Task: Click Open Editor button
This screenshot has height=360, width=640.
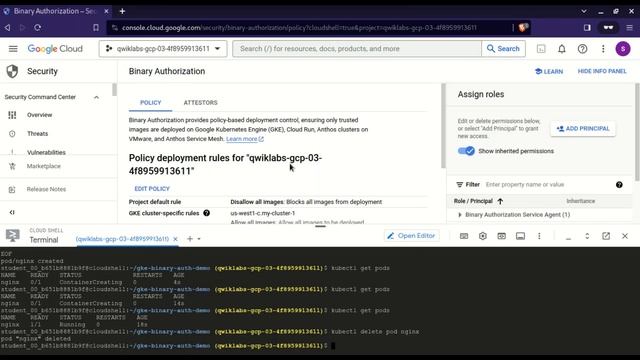Action: tap(411, 236)
